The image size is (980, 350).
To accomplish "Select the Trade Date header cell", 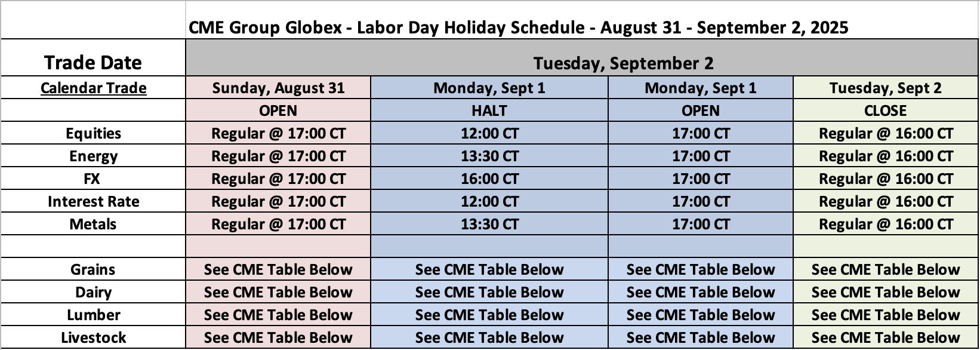I will (x=93, y=63).
